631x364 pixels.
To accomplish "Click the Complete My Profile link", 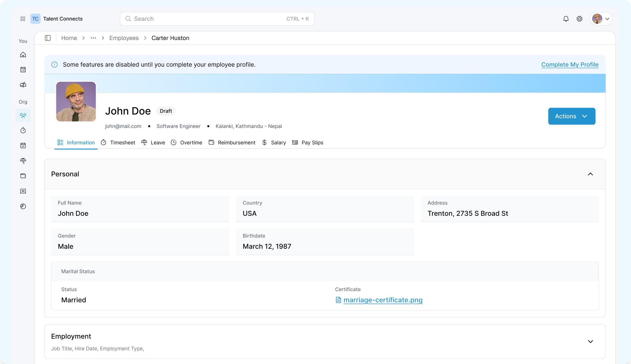I will click(x=570, y=65).
